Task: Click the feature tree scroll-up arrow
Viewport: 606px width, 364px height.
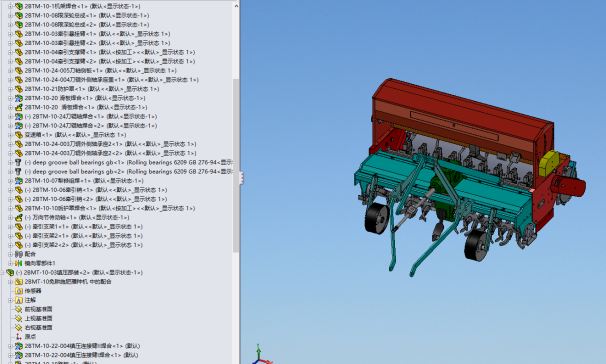Action: pos(236,6)
